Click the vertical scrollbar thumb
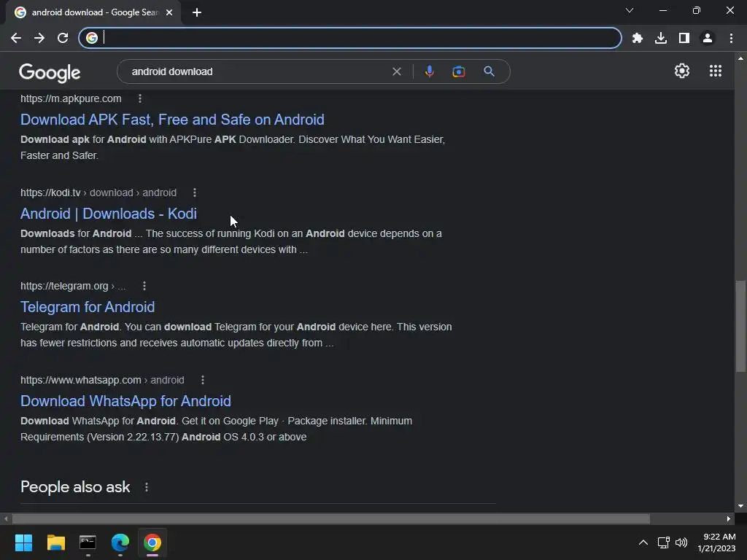Screen dimensions: 747x560 pyautogui.click(x=740, y=326)
